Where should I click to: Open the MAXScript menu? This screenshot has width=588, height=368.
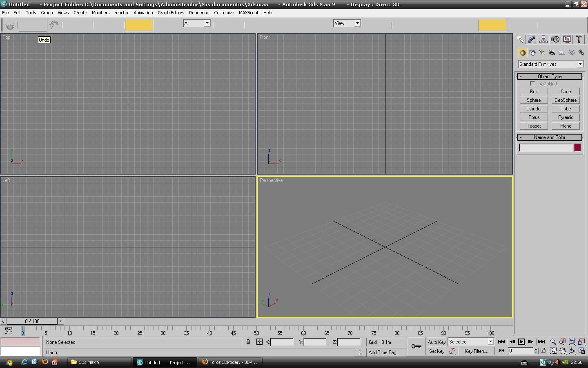(x=249, y=13)
